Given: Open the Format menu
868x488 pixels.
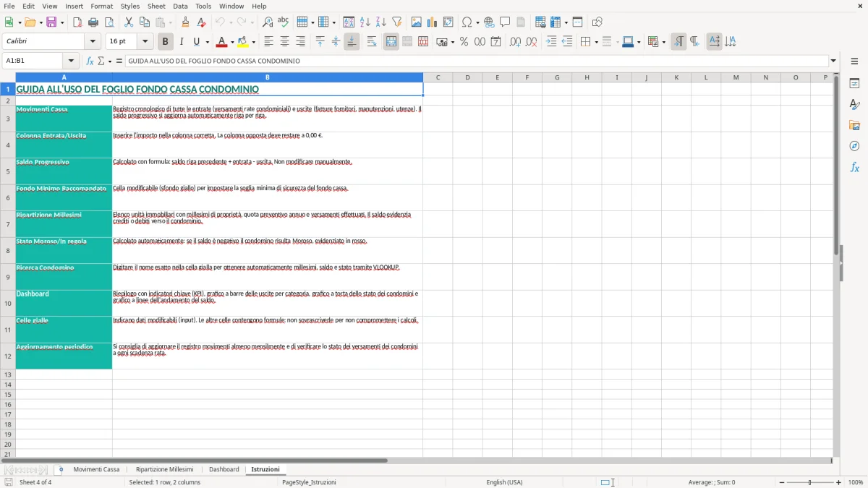Looking at the screenshot, I should (102, 6).
